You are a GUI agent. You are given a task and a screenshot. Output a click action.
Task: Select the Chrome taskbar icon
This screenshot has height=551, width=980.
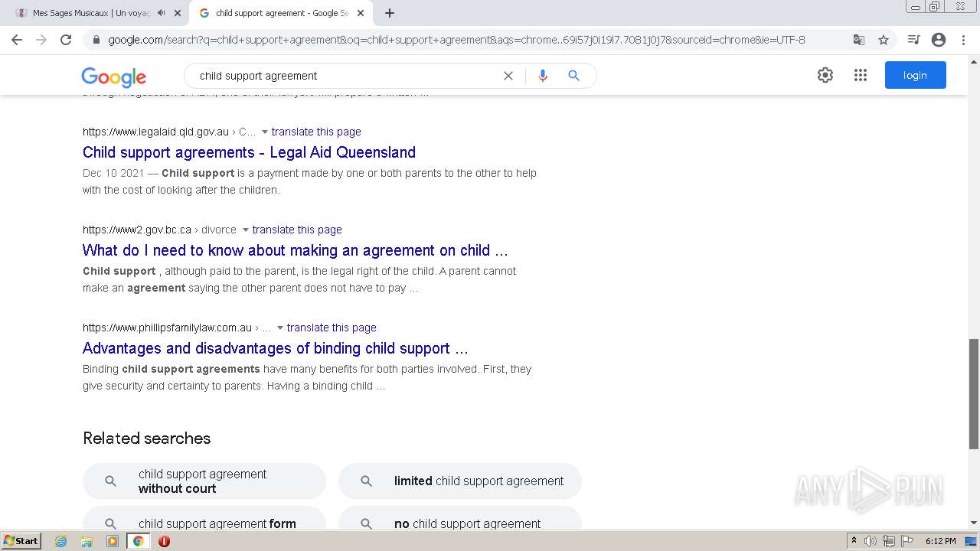coord(139,541)
